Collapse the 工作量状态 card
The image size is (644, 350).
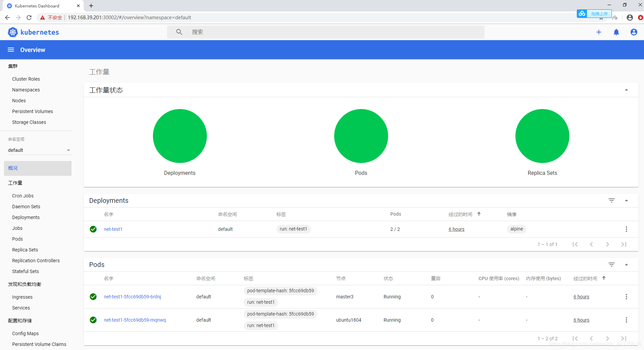point(626,90)
